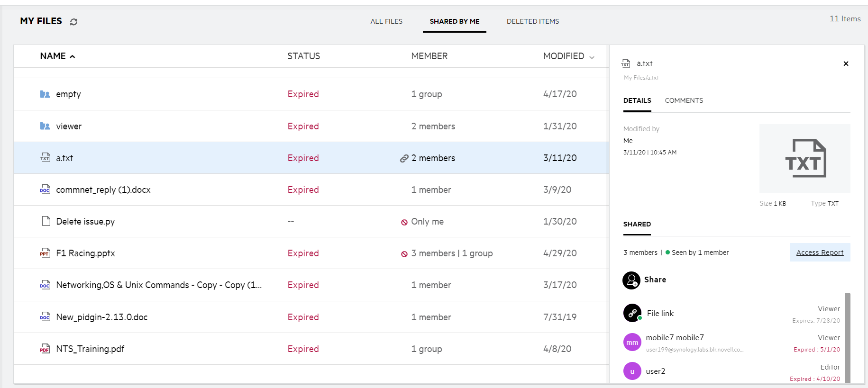Click the refresh icon beside MY FILES

click(x=73, y=22)
